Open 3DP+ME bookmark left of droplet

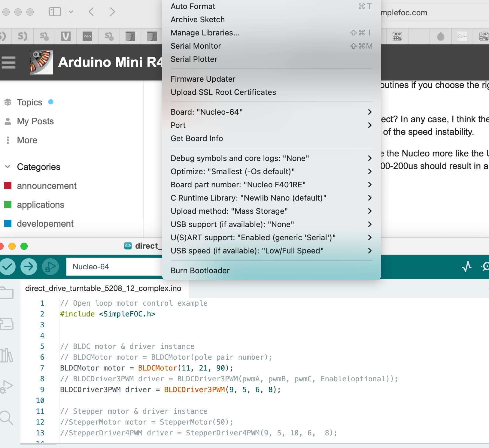pos(397,36)
